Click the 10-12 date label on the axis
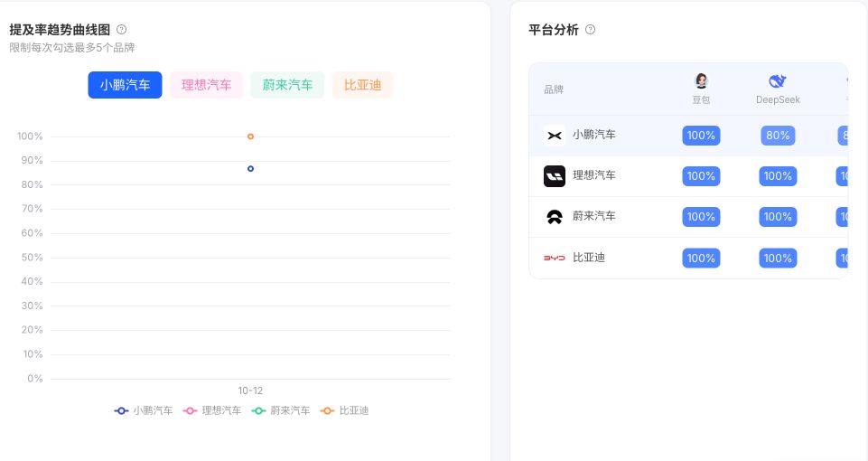The width and height of the screenshot is (868, 461). (250, 390)
